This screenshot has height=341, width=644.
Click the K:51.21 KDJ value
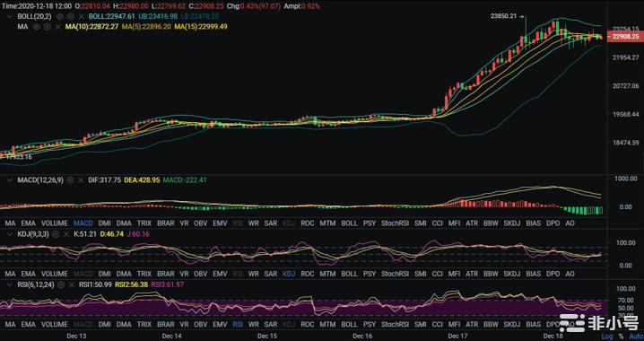(85, 234)
